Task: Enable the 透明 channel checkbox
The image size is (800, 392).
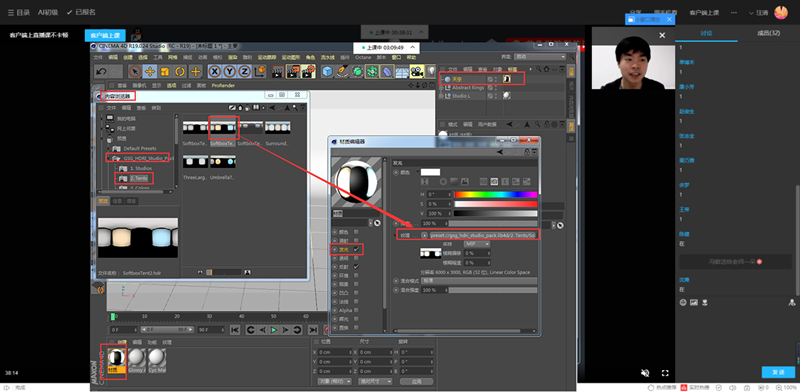Action: click(x=356, y=258)
